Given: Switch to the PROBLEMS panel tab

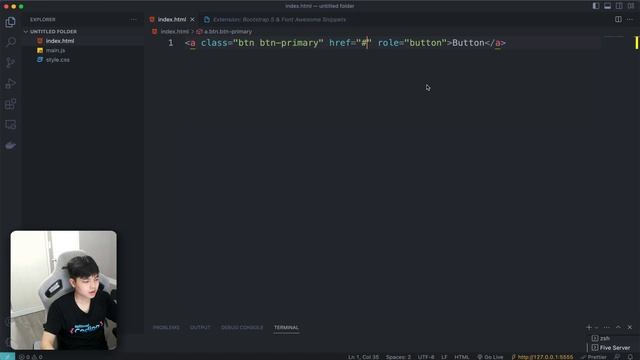Looking at the screenshot, I should pos(166,327).
